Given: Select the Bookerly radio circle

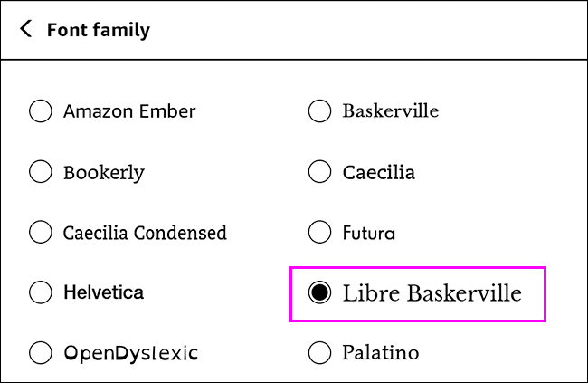Looking at the screenshot, I should tap(41, 172).
